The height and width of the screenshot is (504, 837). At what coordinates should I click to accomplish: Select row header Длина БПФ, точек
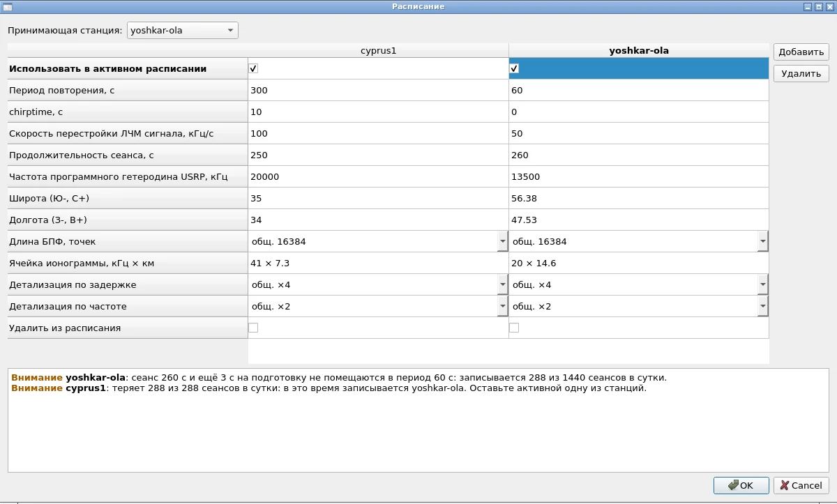[128, 241]
